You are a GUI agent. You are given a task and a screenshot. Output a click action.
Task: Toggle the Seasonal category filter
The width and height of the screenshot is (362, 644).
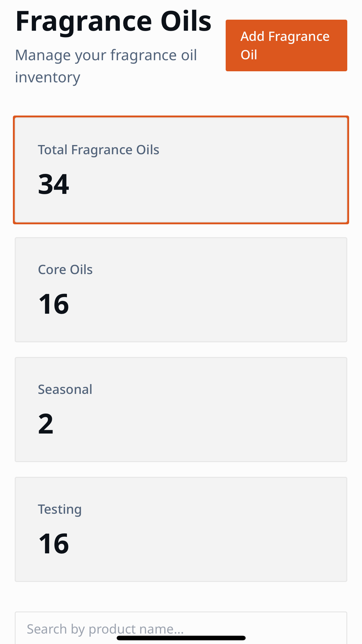tap(181, 409)
